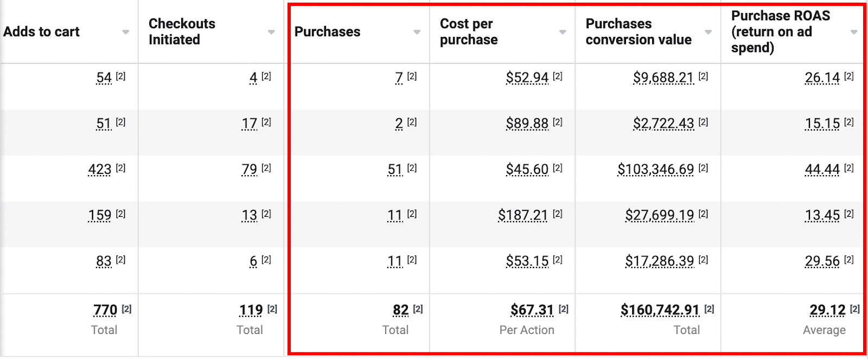The width and height of the screenshot is (868, 359).
Task: Click the [2] footnote beside 770 total
Action: tap(126, 309)
